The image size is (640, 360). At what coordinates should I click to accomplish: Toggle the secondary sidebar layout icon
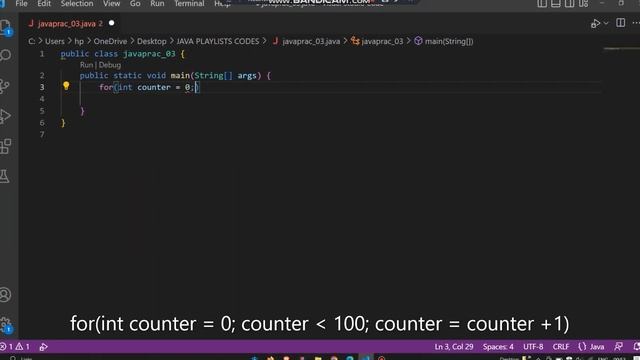[569, 4]
